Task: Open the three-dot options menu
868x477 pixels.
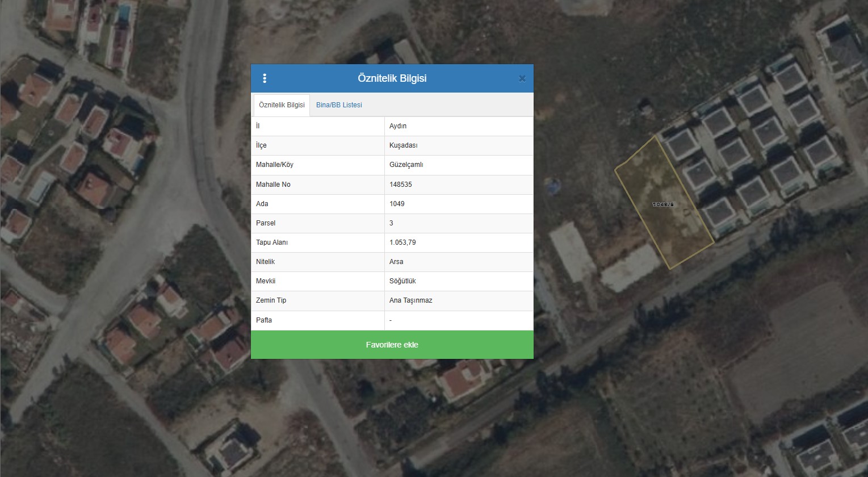Action: click(265, 78)
